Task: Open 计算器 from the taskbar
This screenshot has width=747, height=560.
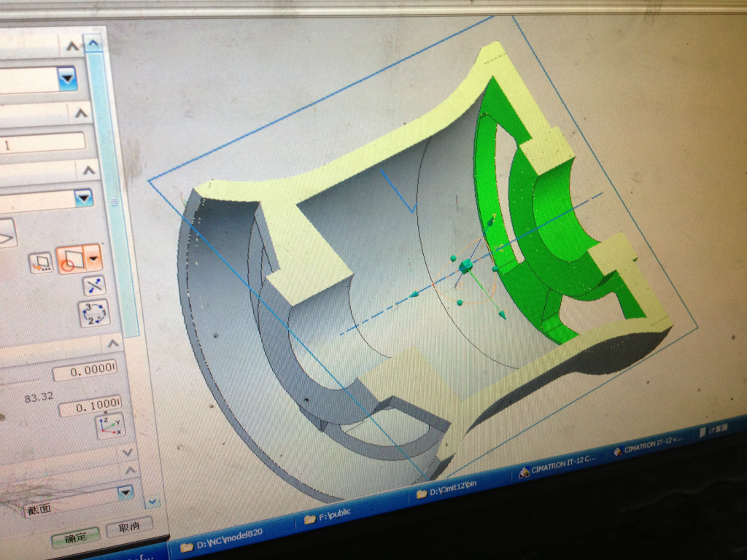Action: tap(713, 429)
